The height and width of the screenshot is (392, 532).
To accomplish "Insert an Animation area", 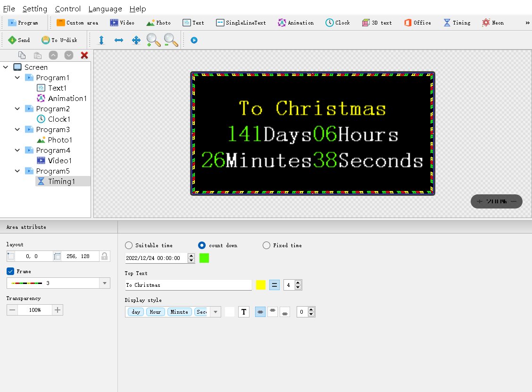I will 296,23.
